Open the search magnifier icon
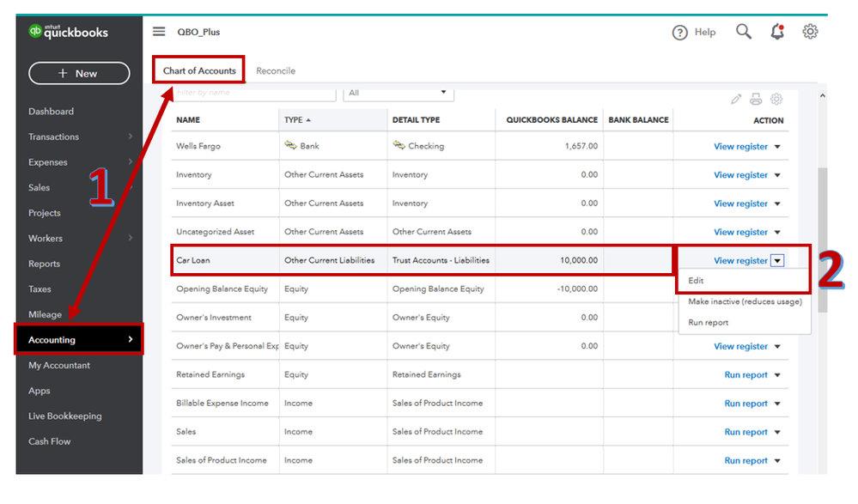The height and width of the screenshot is (504, 858). coord(743,32)
